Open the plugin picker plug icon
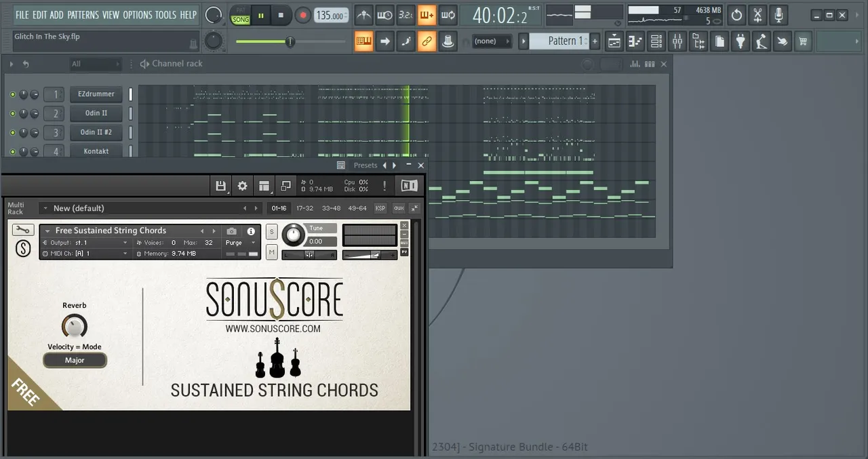The height and width of the screenshot is (459, 868). 741,41
